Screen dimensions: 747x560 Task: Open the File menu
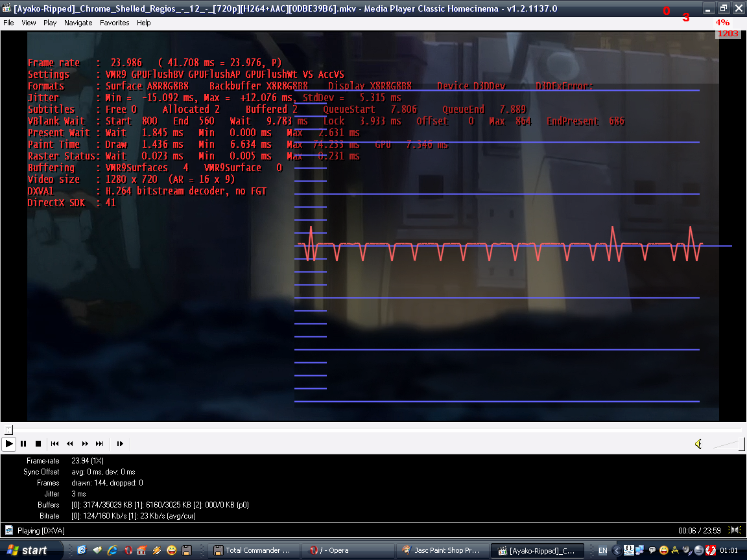8,23
